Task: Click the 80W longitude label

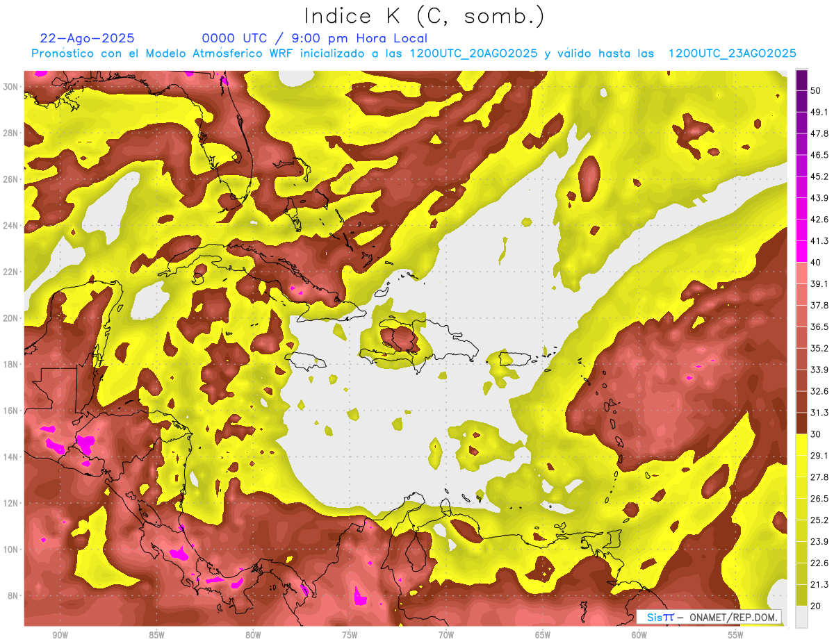Action: click(x=253, y=635)
